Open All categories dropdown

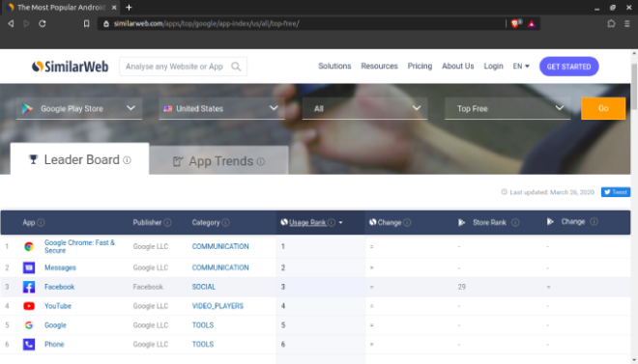[x=365, y=108]
